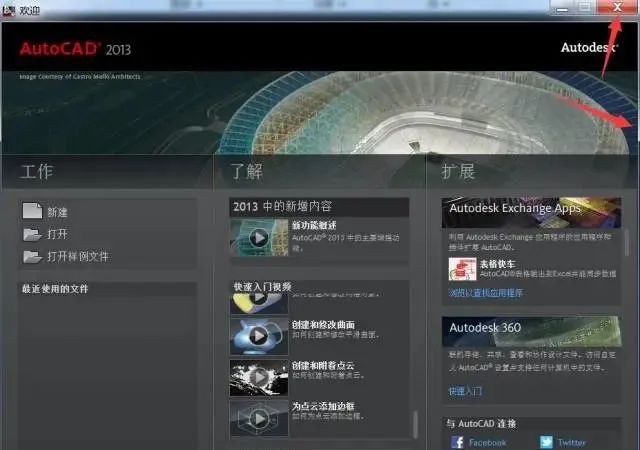Image resolution: width=640 pixels, height=450 pixels.
Task: Click the 快速入门视频 section header
Action: click(262, 287)
